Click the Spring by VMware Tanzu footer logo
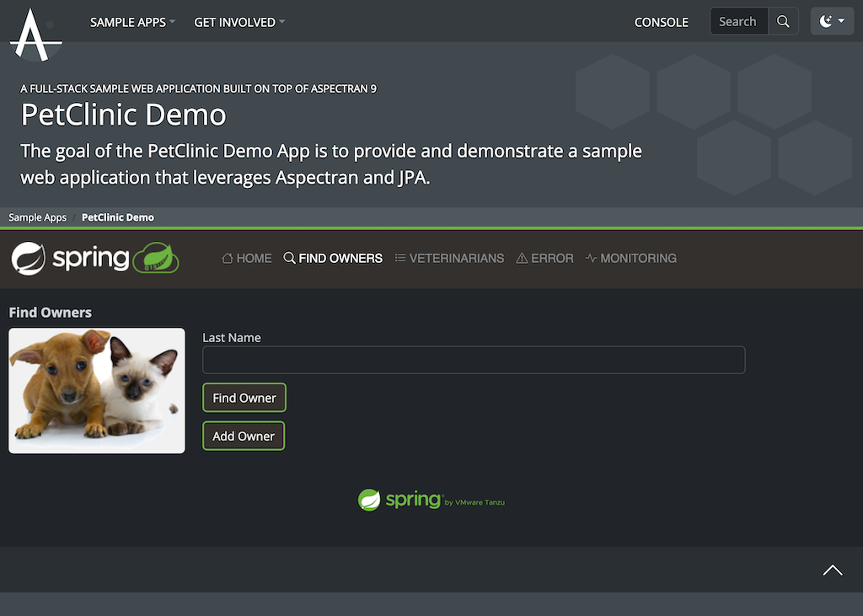Screen dimensions: 863x616 point(431,500)
